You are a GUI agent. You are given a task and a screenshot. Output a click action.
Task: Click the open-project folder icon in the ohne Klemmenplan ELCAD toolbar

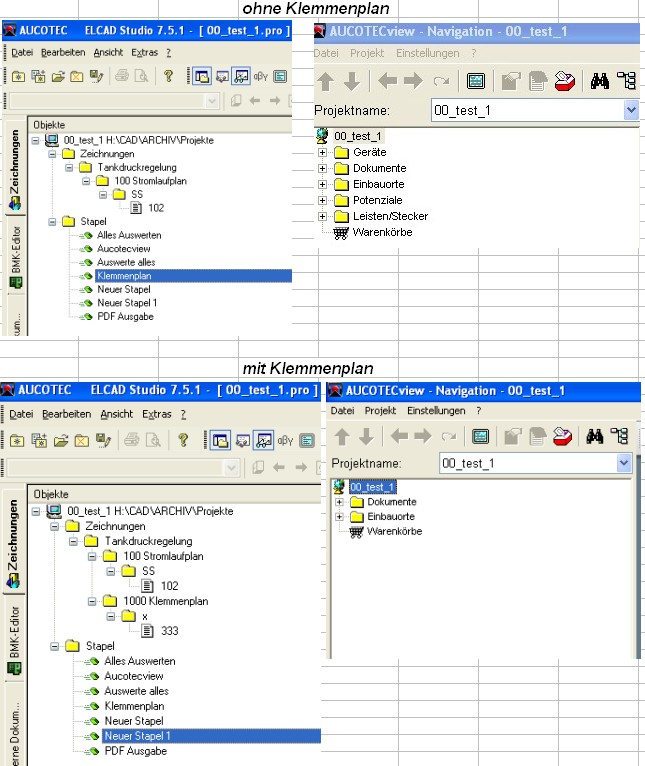tap(58, 76)
